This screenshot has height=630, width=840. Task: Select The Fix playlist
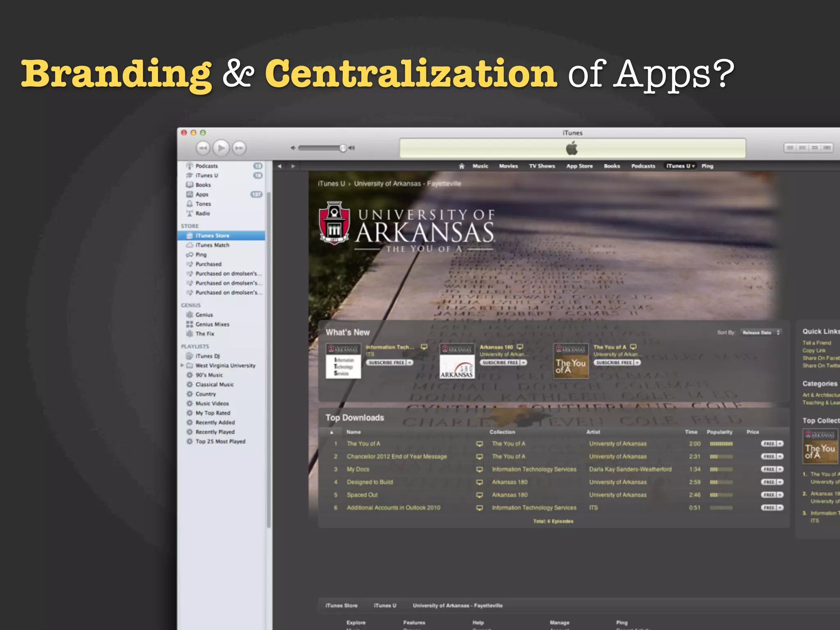point(221,333)
